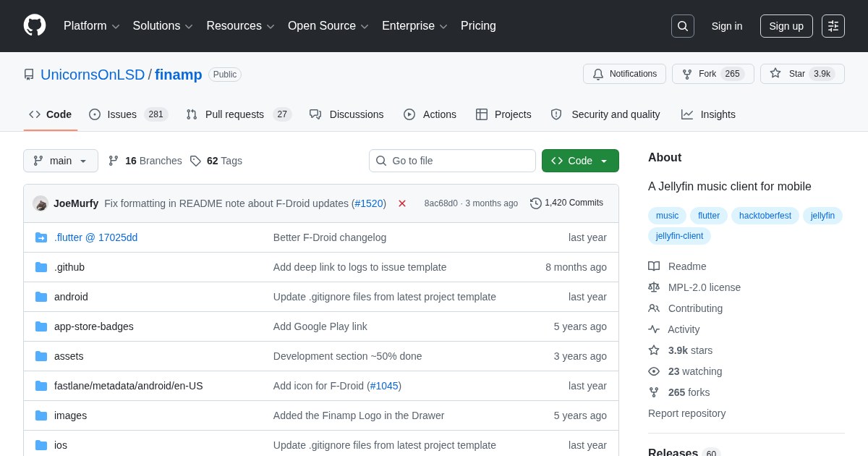Screen dimensions: 868x456
Task: Select the jellyfin-client topic tag
Action: tap(679, 236)
